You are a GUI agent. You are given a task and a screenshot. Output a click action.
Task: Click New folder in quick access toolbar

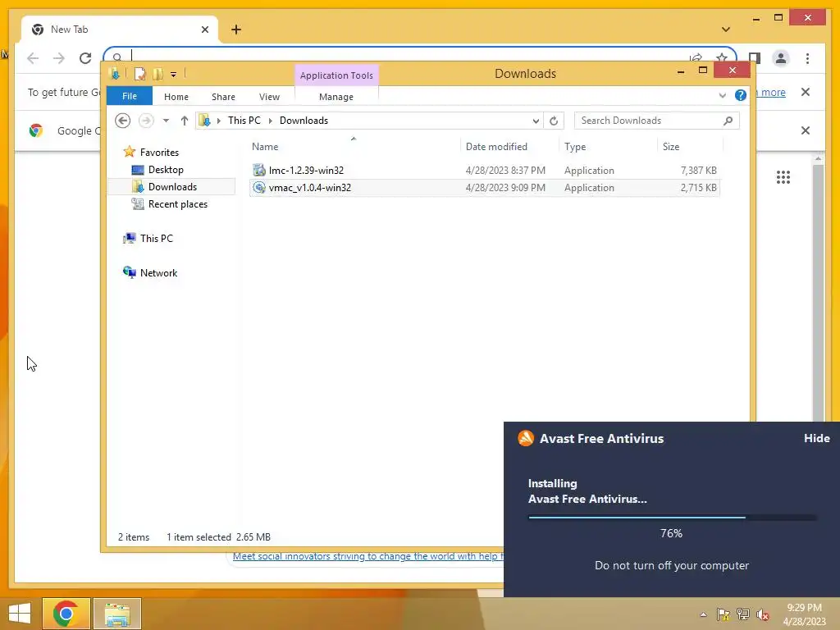pyautogui.click(x=158, y=74)
